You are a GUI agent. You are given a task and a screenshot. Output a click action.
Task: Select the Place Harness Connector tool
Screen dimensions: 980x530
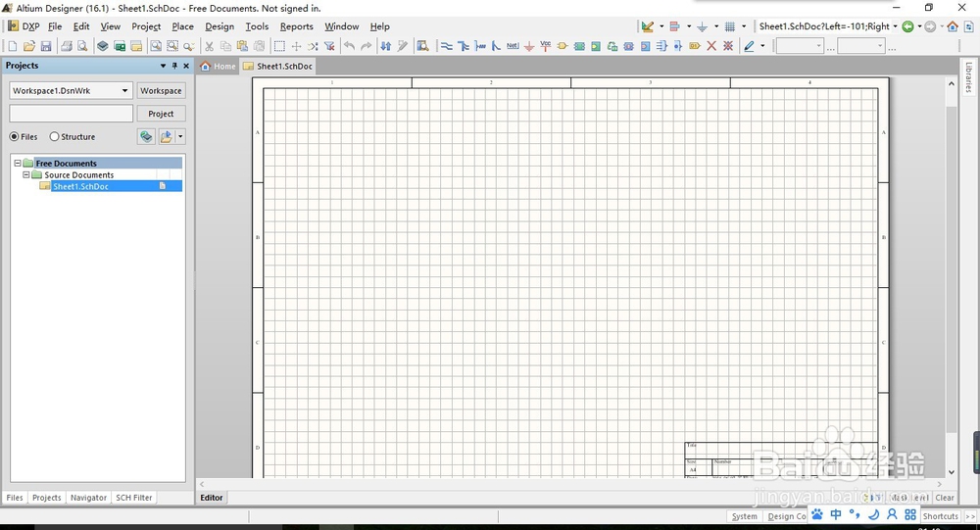click(661, 46)
